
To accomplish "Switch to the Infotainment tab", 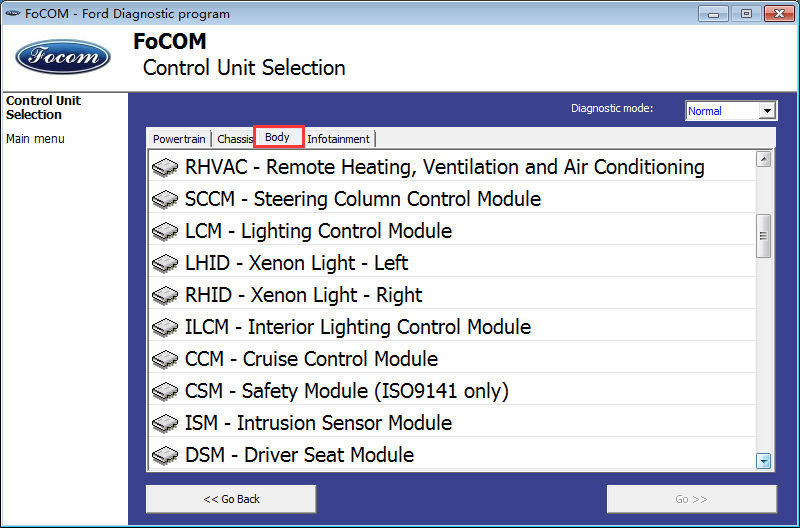I will [x=338, y=139].
